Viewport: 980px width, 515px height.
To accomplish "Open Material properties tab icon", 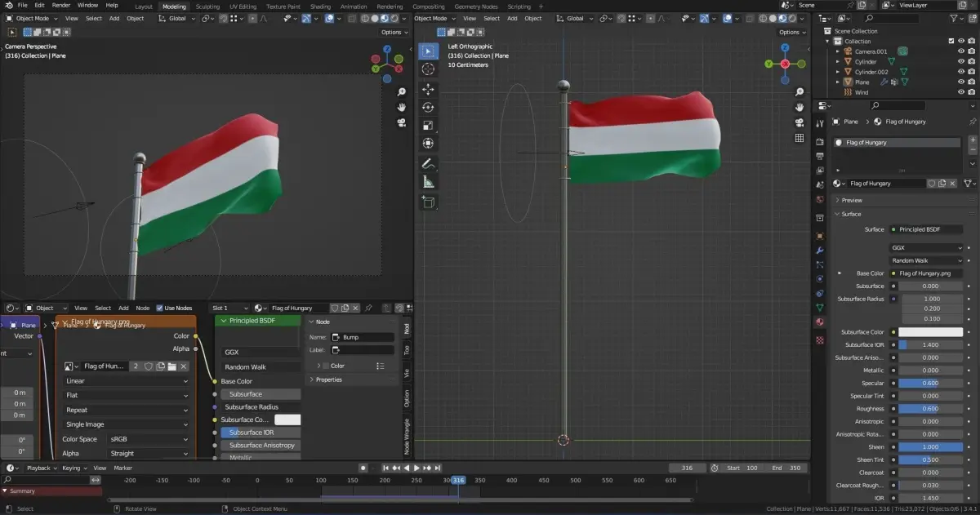I will coord(820,322).
